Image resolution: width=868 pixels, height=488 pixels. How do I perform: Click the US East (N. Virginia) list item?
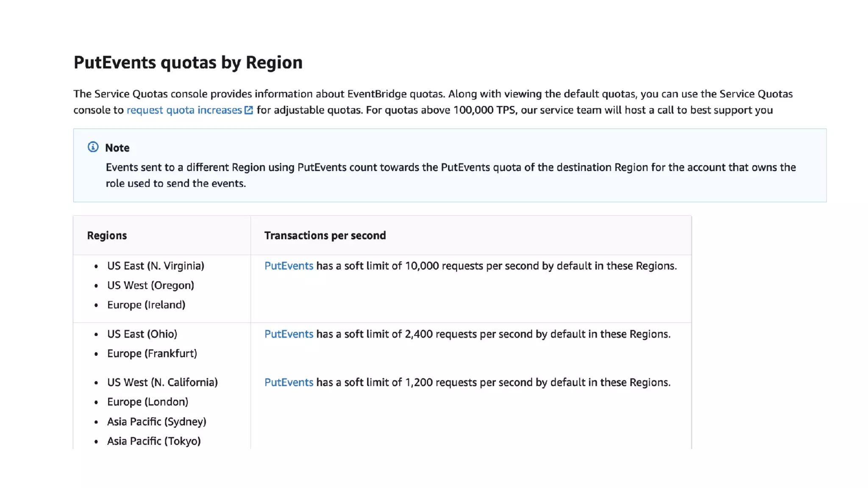click(155, 266)
